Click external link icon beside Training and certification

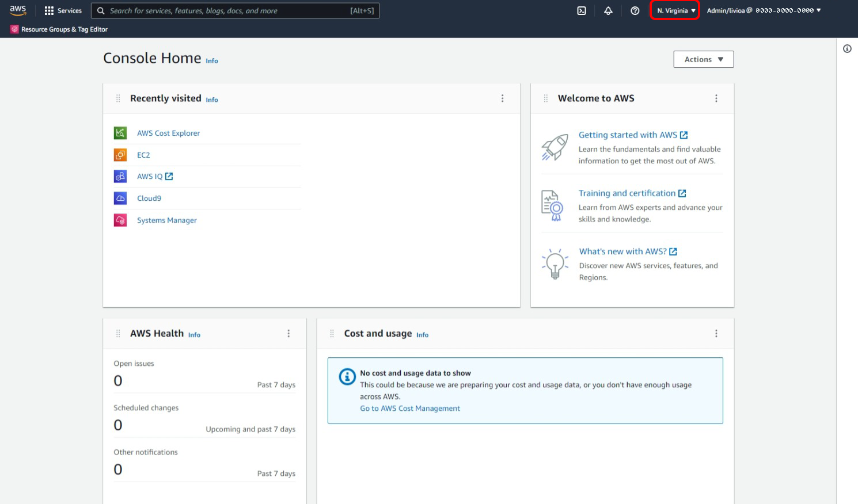[682, 193]
